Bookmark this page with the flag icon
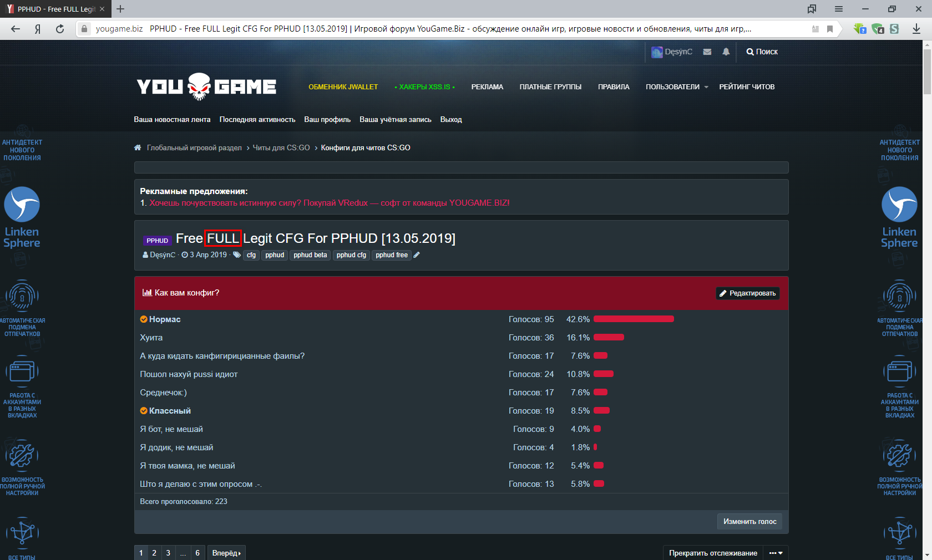Image resolution: width=932 pixels, height=560 pixels. [830, 29]
